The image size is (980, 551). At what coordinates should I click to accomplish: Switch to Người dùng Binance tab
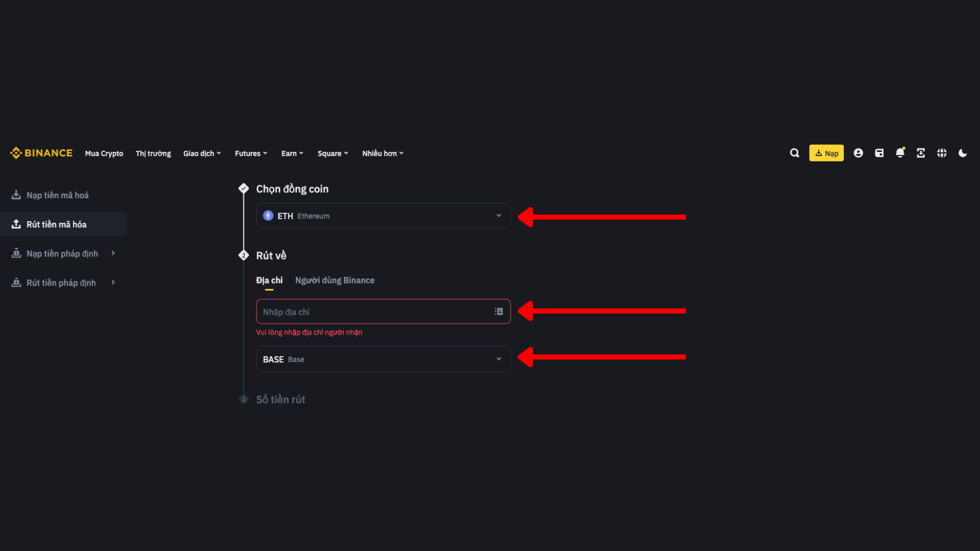point(335,280)
